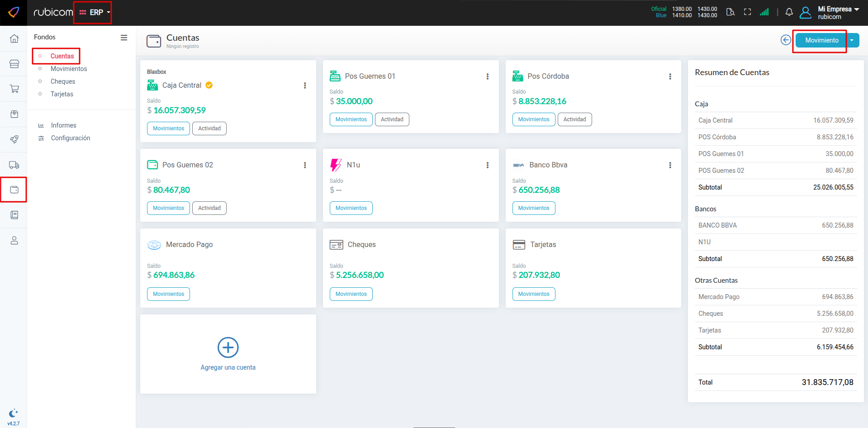Toggle dark mode moon icon

tap(13, 413)
